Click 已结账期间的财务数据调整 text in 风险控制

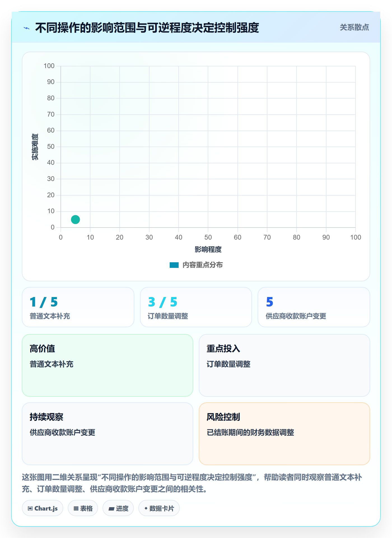250,432
